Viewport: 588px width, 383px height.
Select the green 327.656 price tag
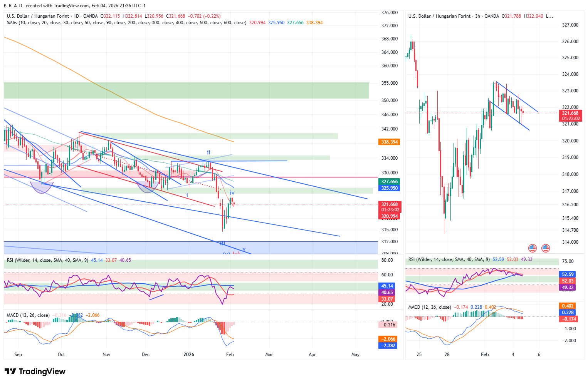coord(390,182)
